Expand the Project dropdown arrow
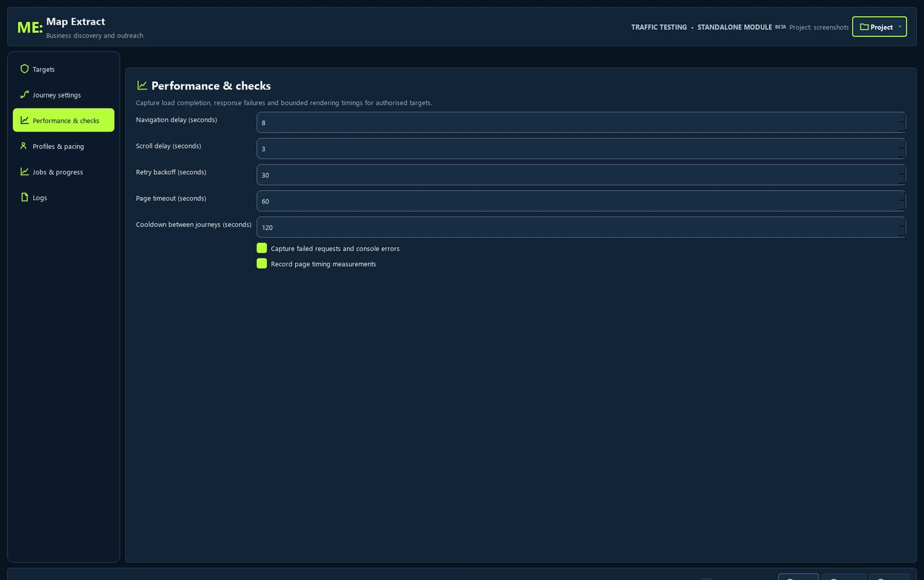This screenshot has height=580, width=924. pyautogui.click(x=900, y=27)
